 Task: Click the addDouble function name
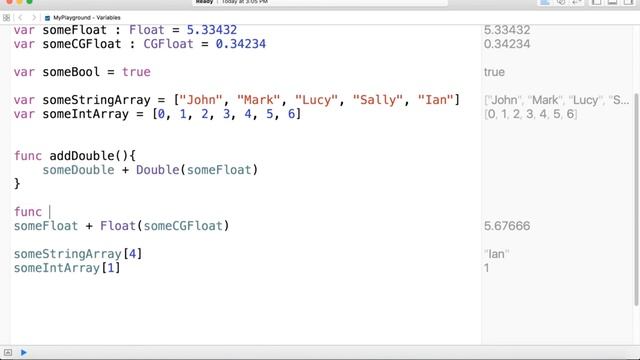[82, 156]
